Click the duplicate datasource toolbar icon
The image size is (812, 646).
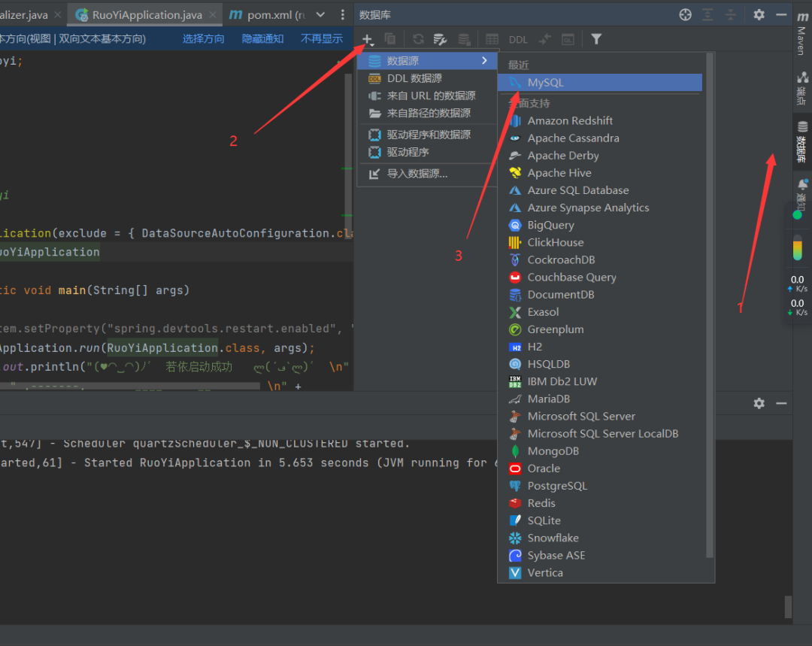click(390, 39)
